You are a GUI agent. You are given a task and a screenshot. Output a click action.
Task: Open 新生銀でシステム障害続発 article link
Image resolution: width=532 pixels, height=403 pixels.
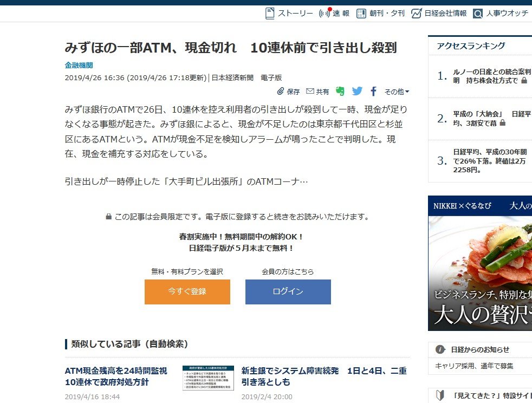324,376
